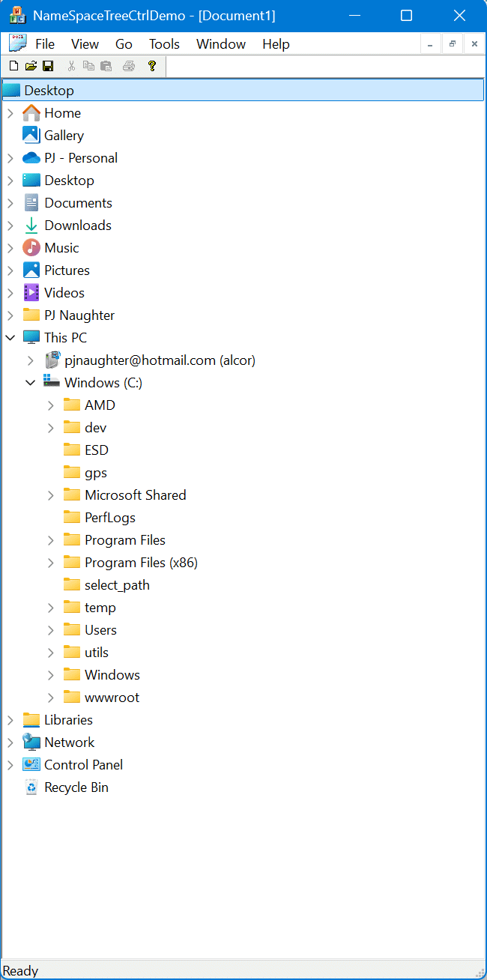This screenshot has height=980, width=487.
Task: Open the File menu
Action: click(45, 44)
